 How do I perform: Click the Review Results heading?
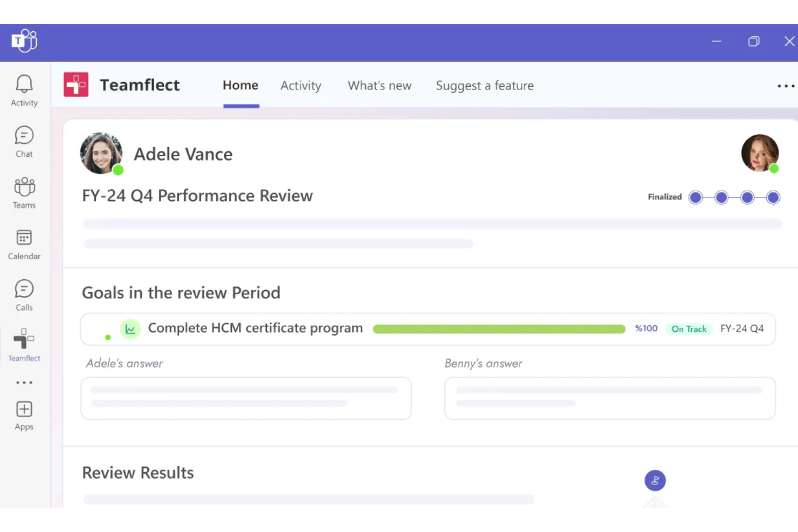pos(138,473)
